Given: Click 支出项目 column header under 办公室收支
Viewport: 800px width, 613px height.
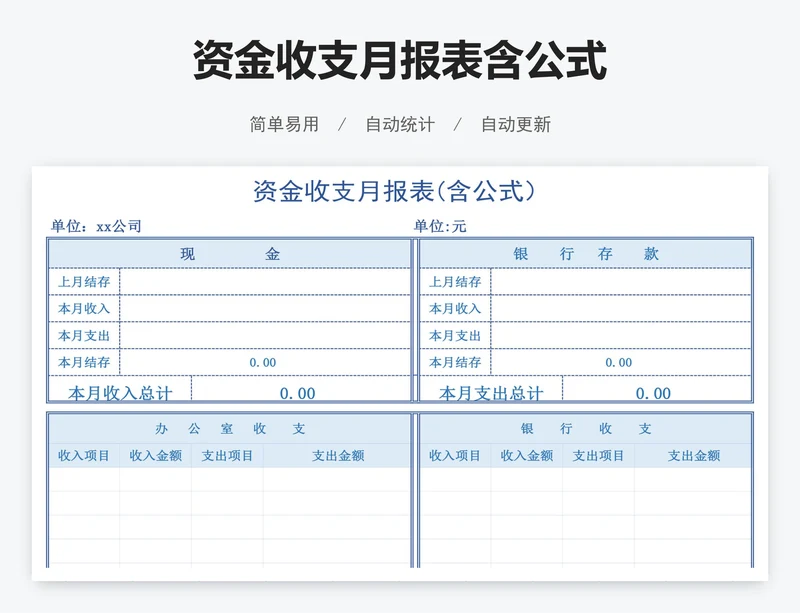Looking at the screenshot, I should pyautogui.click(x=228, y=456).
